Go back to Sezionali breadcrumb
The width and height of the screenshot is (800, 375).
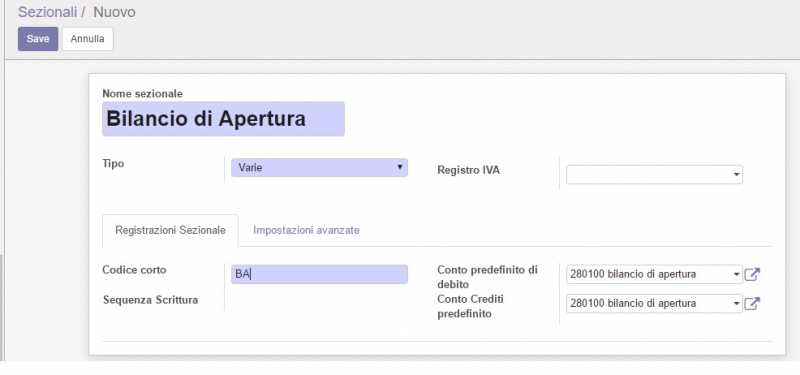tap(47, 12)
